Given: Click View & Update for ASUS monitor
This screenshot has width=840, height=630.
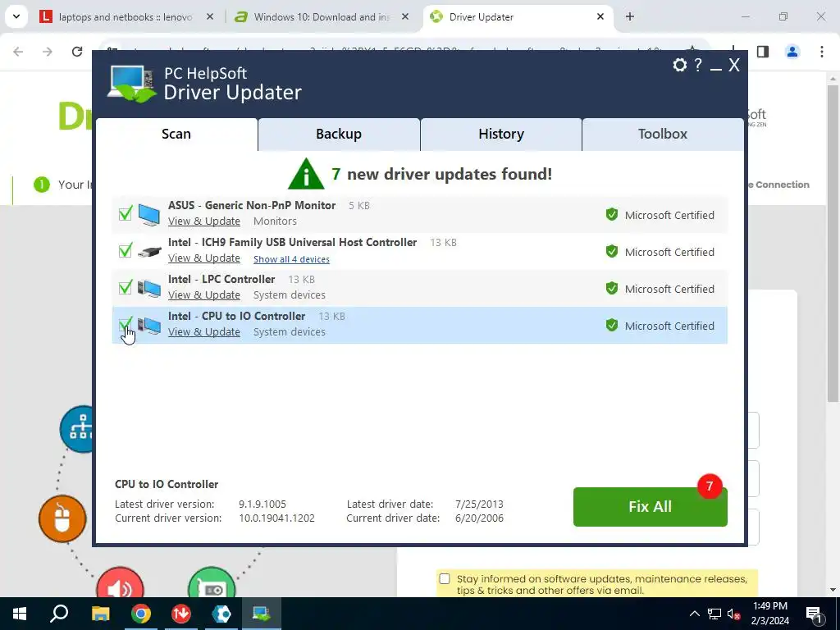Looking at the screenshot, I should click(204, 221).
